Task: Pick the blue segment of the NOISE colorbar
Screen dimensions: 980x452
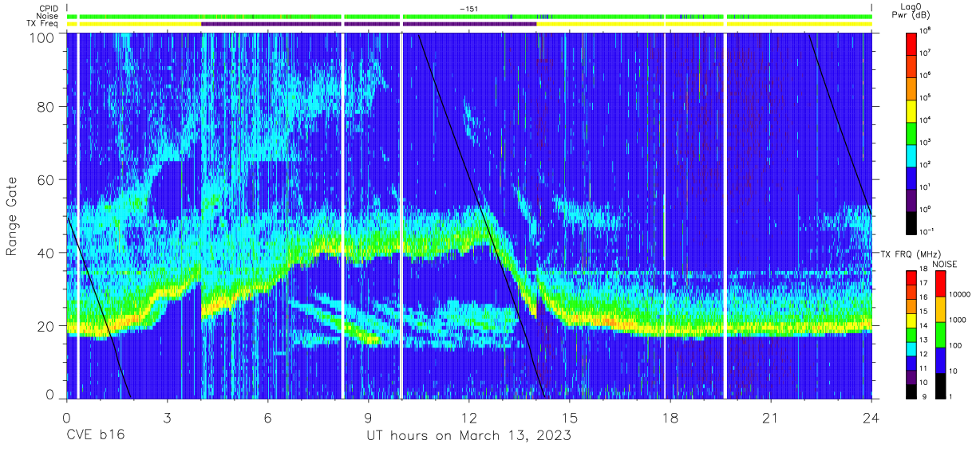Action: click(x=941, y=359)
